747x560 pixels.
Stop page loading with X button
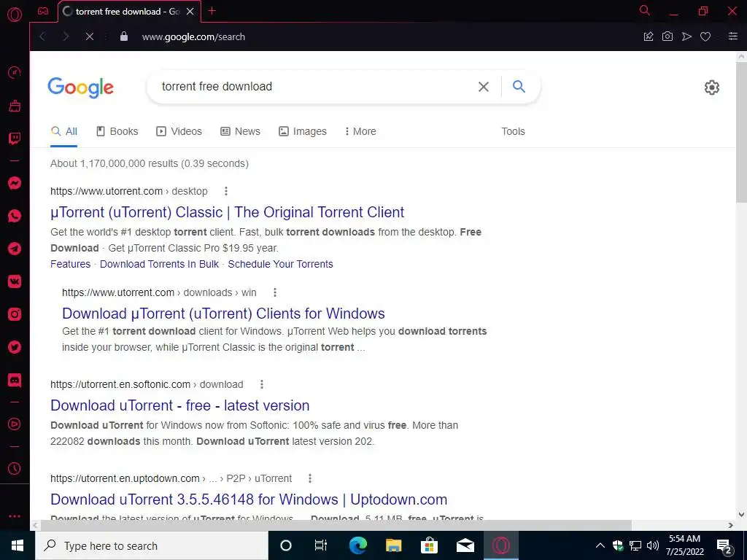[89, 36]
